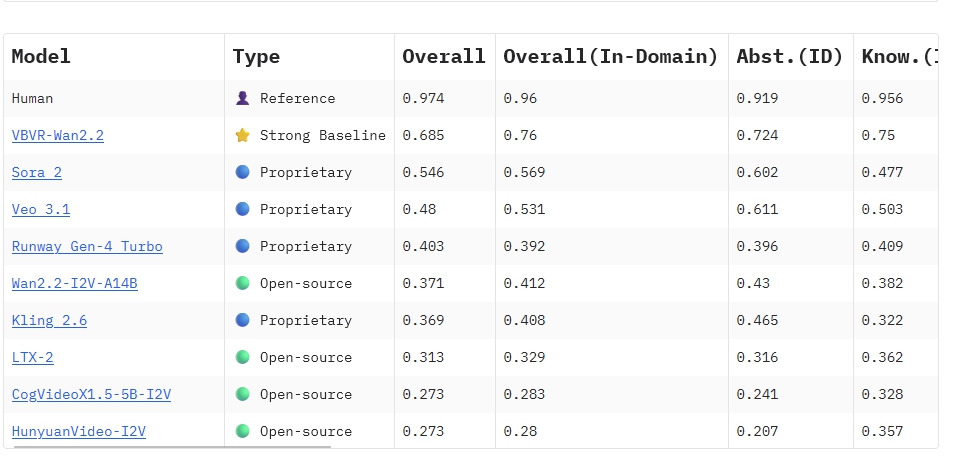971x465 pixels.
Task: Select LTX-2 Overall value 0.313
Action: pos(423,357)
